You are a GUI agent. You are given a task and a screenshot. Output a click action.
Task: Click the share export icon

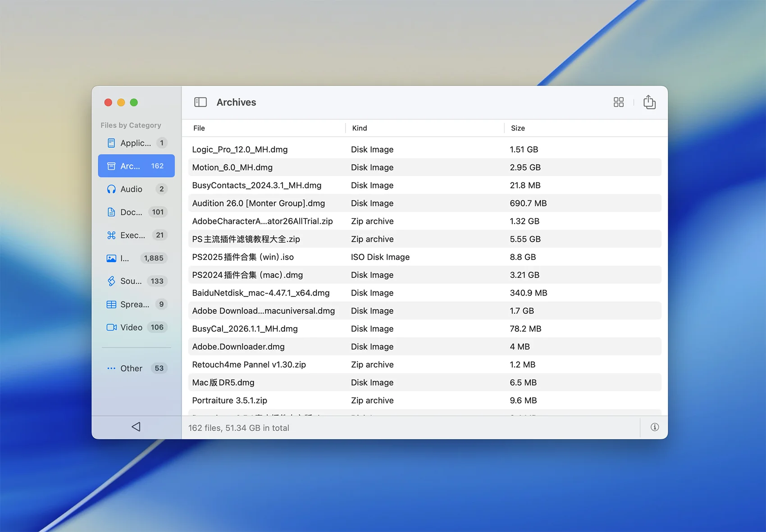pos(649,102)
